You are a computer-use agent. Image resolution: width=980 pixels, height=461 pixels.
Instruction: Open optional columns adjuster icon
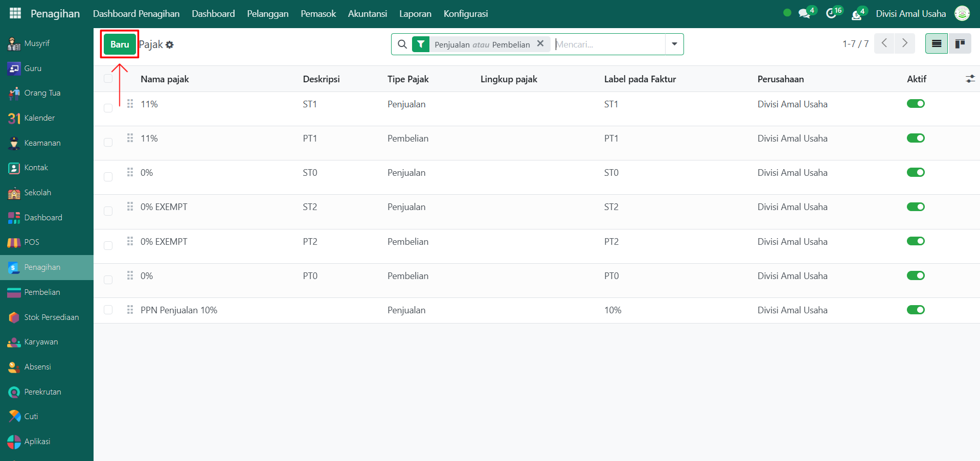click(x=970, y=79)
